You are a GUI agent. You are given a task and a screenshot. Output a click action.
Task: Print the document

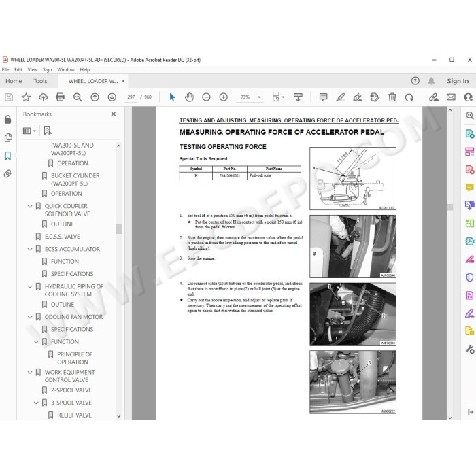(60, 97)
